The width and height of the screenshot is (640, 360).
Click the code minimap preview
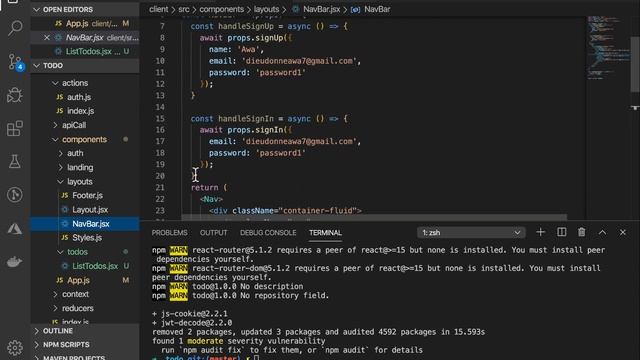607,47
